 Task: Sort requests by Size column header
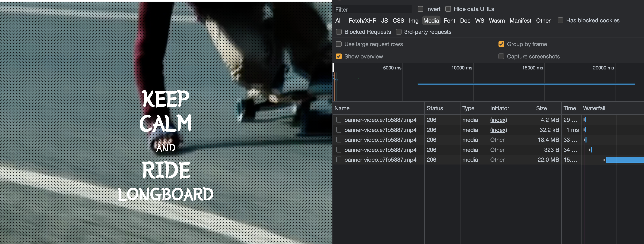click(x=541, y=108)
